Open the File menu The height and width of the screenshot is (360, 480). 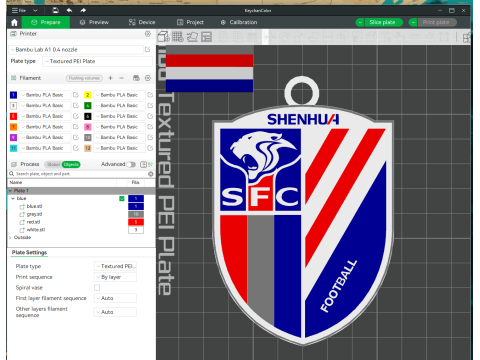click(19, 10)
